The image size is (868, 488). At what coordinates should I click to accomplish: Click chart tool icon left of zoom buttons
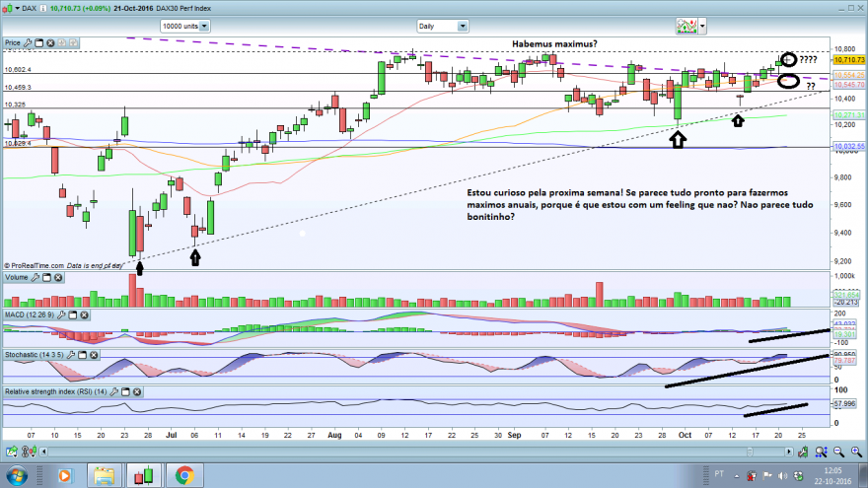[x=803, y=453]
